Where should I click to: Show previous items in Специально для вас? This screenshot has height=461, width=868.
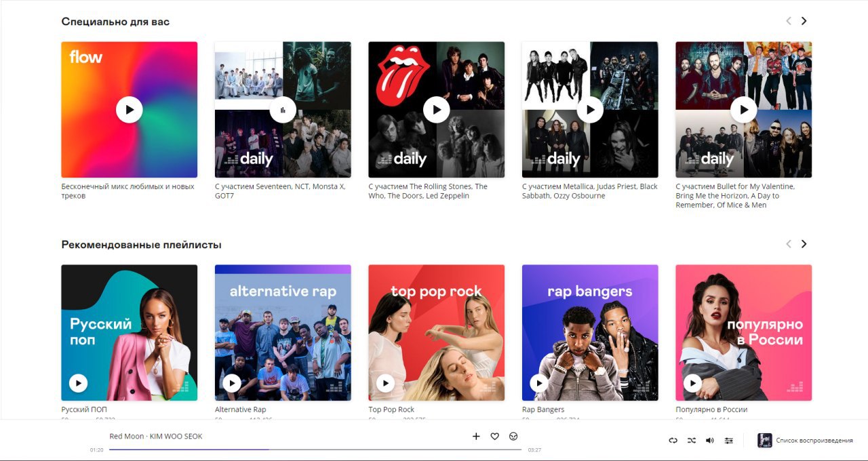(x=788, y=21)
